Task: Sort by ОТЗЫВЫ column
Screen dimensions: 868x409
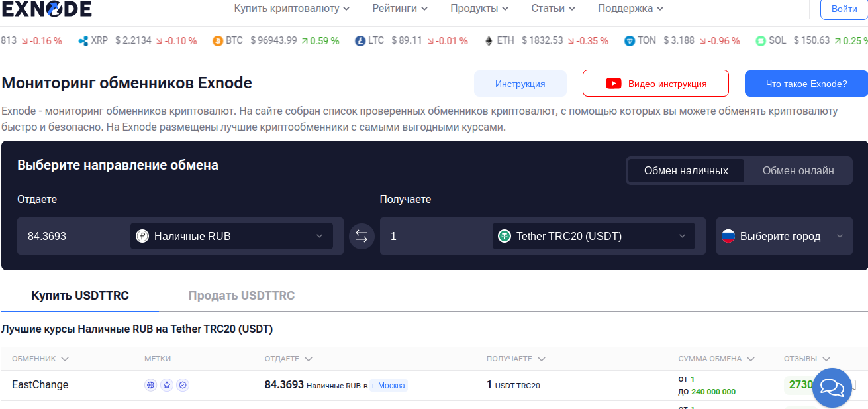Action: click(x=807, y=359)
